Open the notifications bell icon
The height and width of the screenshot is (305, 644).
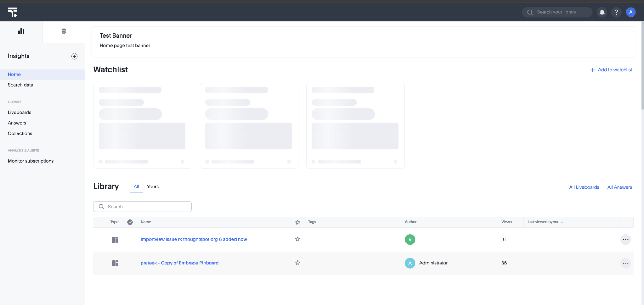pos(602,12)
